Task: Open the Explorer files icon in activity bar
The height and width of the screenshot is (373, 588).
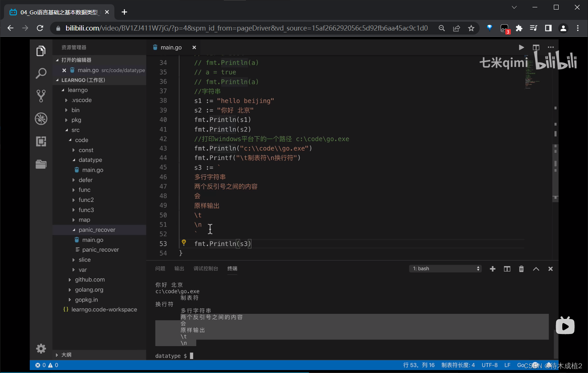Action: click(41, 51)
